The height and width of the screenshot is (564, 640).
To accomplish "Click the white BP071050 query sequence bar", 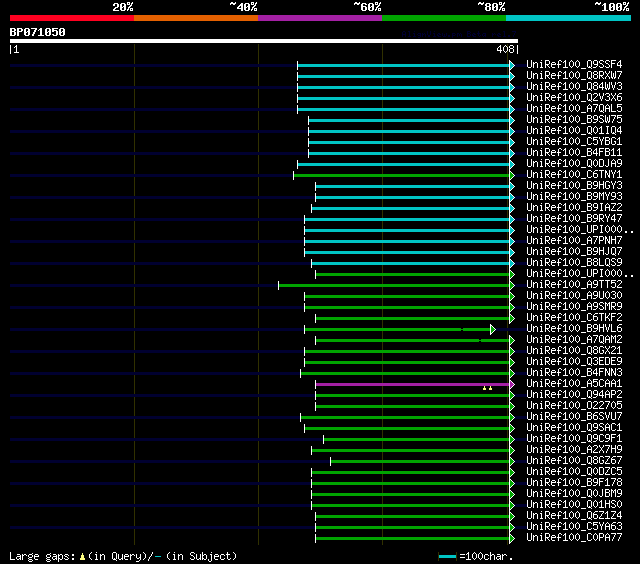I will (264, 41).
